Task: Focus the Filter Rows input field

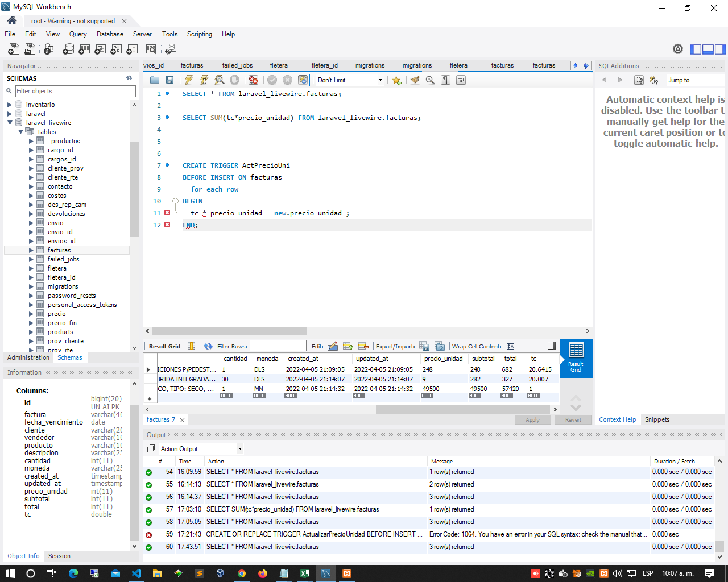Action: click(x=278, y=346)
